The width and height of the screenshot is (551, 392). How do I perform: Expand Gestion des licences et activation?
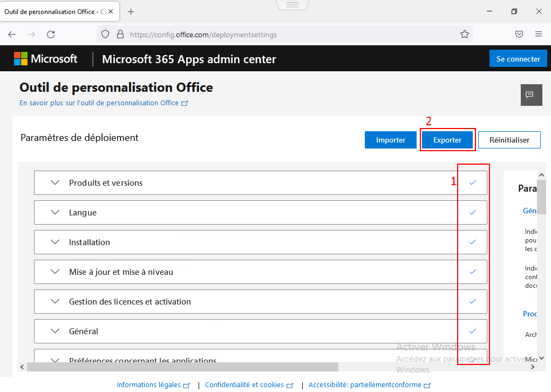[x=55, y=301]
